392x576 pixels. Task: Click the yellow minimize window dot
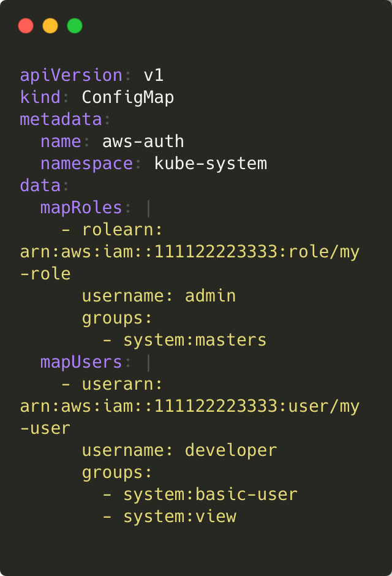point(50,26)
